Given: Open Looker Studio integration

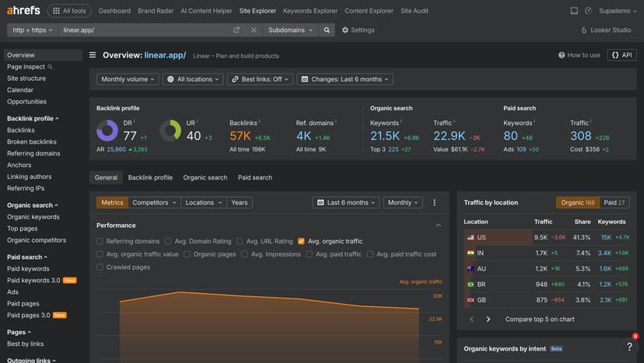Looking at the screenshot, I should point(606,30).
